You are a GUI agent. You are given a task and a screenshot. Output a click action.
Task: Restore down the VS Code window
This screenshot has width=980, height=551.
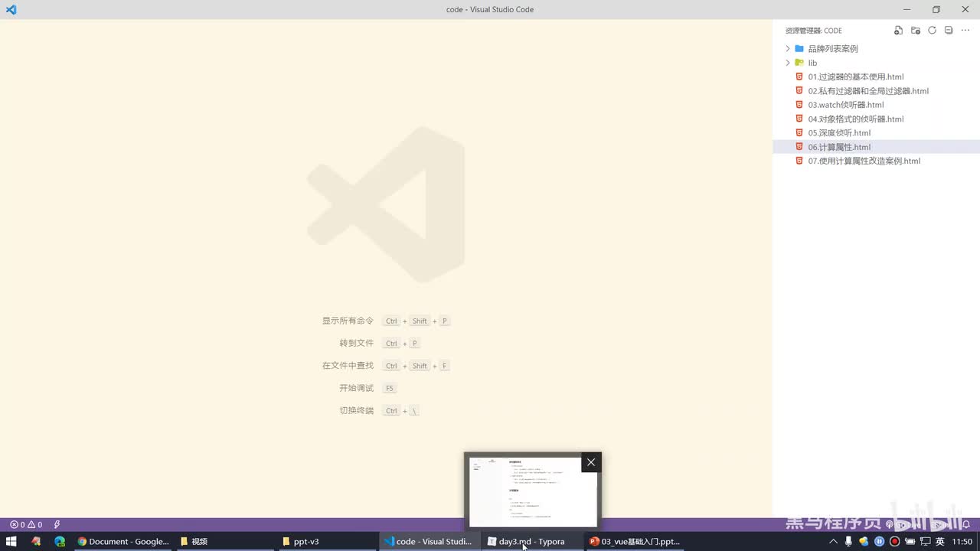pyautogui.click(x=936, y=9)
